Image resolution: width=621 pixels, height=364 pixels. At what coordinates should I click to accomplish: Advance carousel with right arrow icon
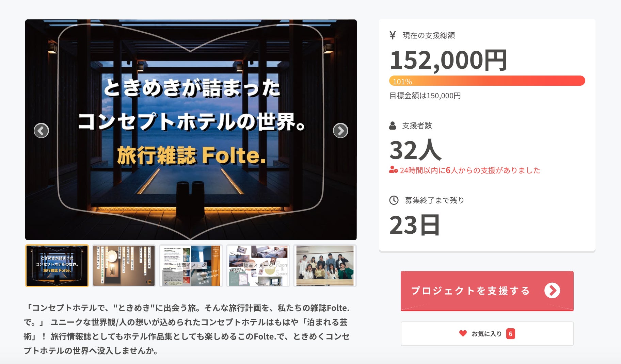pyautogui.click(x=340, y=131)
